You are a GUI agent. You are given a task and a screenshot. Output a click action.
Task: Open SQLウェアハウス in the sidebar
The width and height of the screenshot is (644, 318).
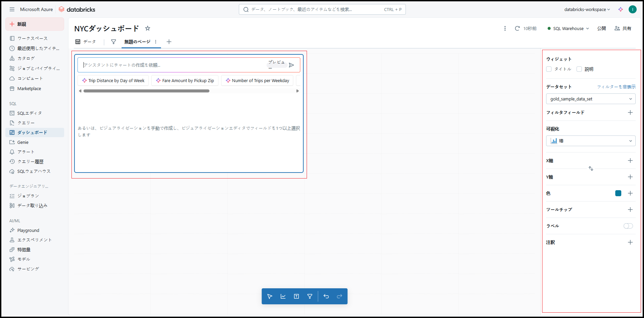[35, 171]
